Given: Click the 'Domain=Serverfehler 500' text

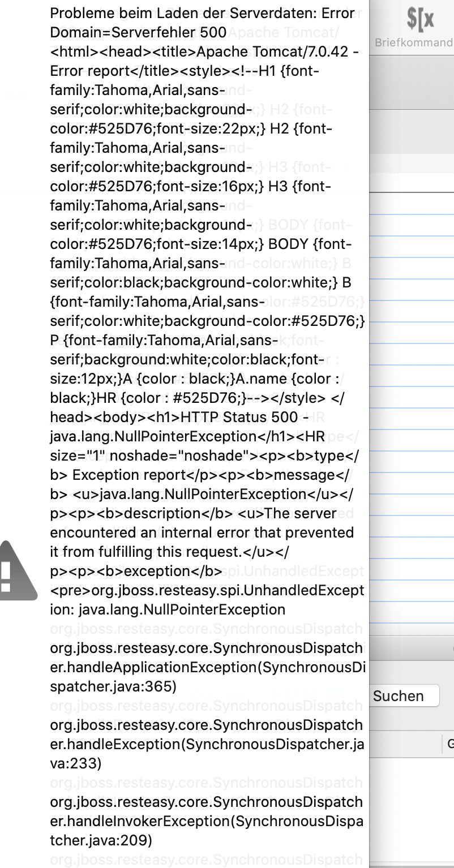Looking at the screenshot, I should pos(138,32).
